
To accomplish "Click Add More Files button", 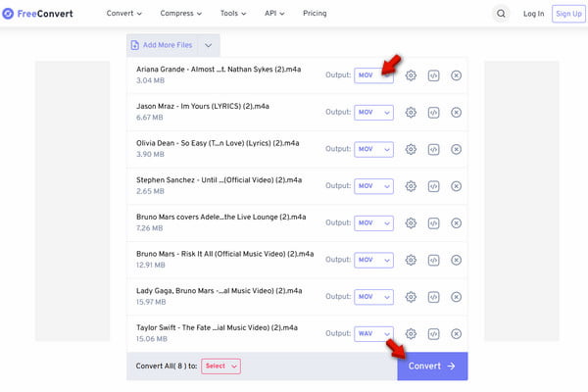I will [162, 45].
